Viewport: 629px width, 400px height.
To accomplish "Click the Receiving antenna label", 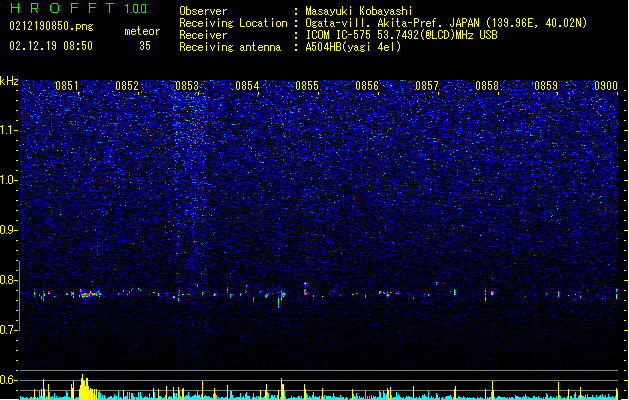I will pos(230,47).
